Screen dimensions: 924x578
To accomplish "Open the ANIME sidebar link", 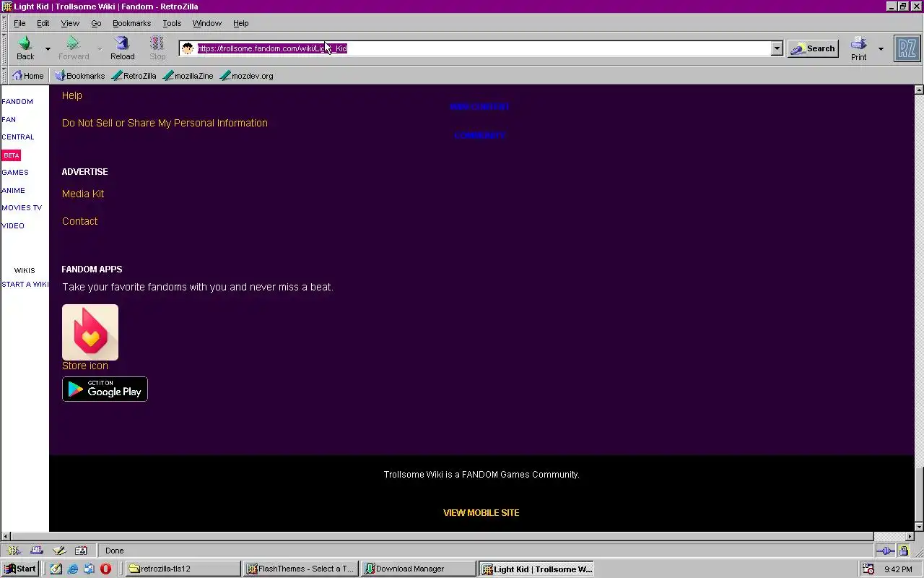I will [x=13, y=191].
